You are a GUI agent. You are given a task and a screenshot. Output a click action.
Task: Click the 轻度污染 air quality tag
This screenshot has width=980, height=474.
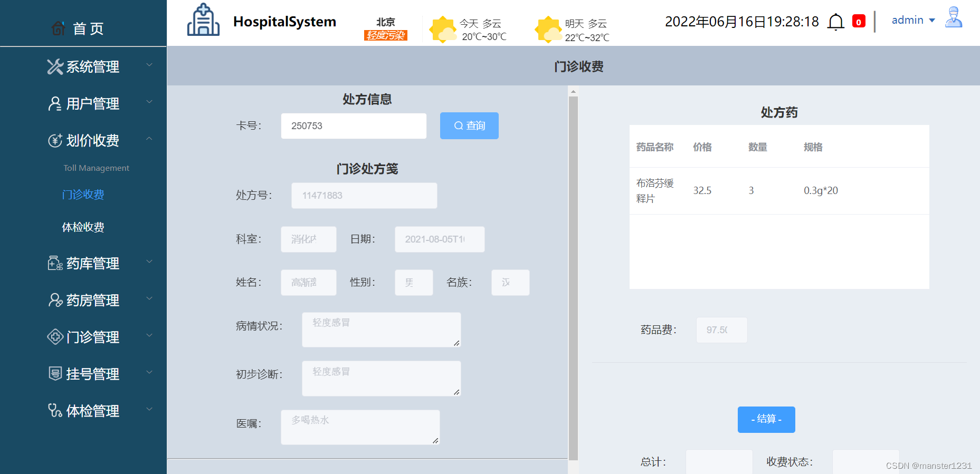tap(386, 35)
